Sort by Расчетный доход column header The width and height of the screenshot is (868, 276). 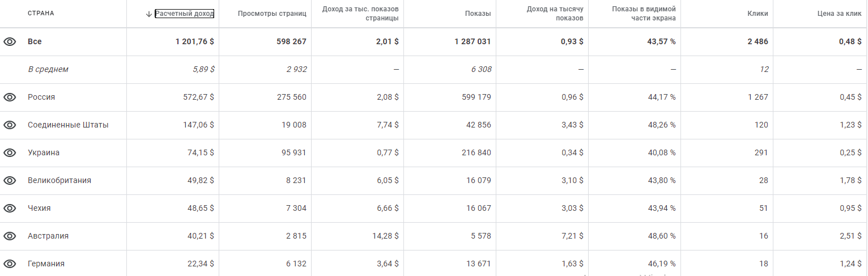(184, 14)
